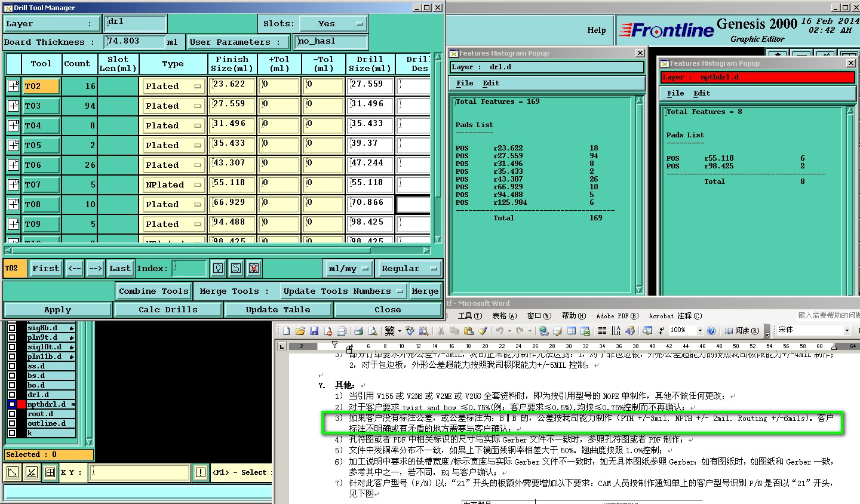
Task: Click the Columns icon in Word toolbar
Action: [x=602, y=331]
